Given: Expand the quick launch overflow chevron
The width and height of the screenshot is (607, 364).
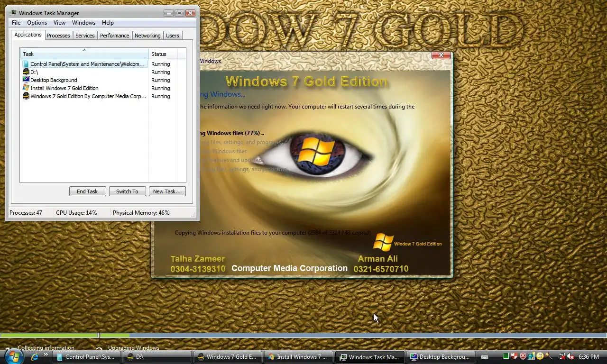Looking at the screenshot, I should point(46,355).
